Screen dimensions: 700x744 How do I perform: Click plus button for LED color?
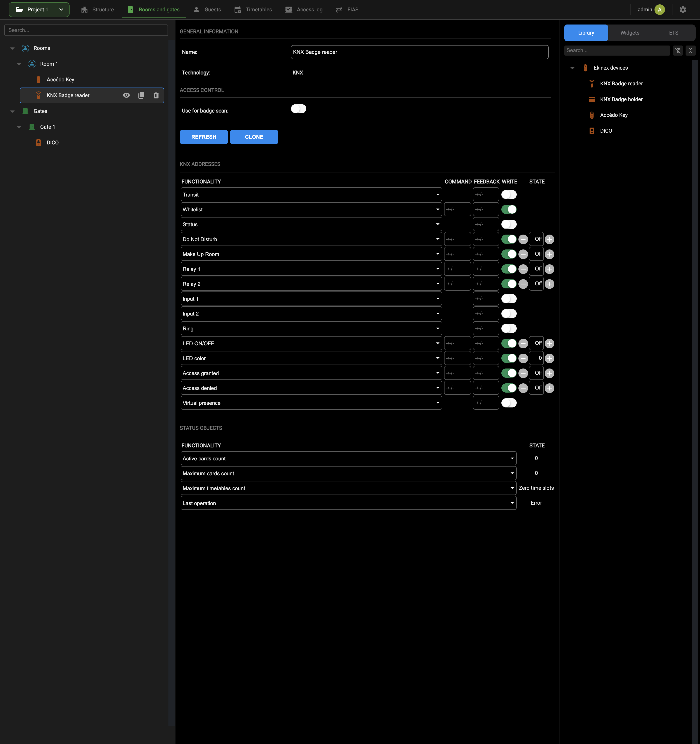tap(549, 358)
